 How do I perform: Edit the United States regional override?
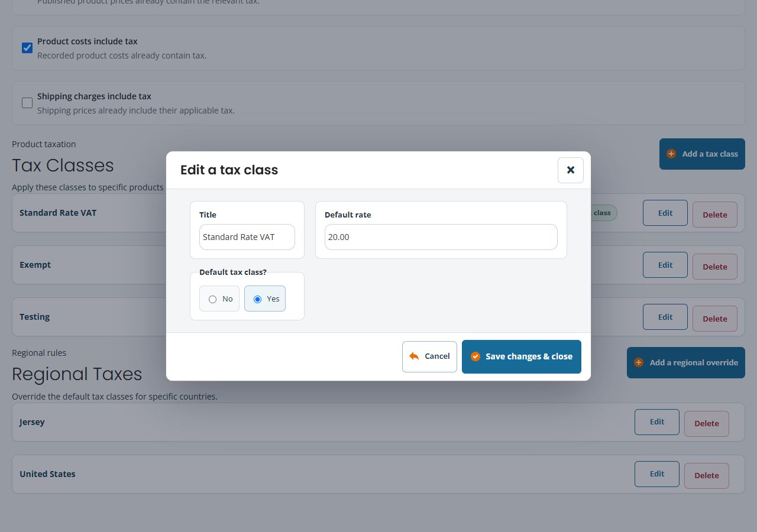tap(657, 474)
